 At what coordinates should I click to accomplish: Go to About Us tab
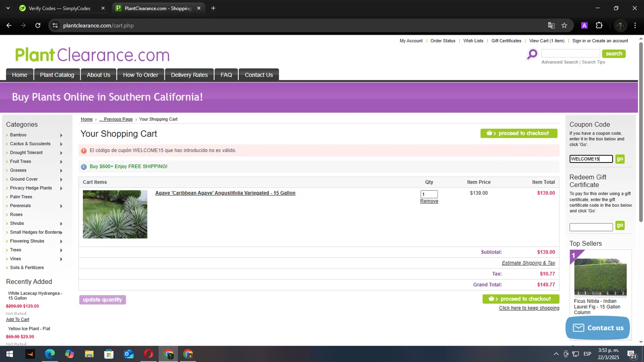pyautogui.click(x=99, y=75)
